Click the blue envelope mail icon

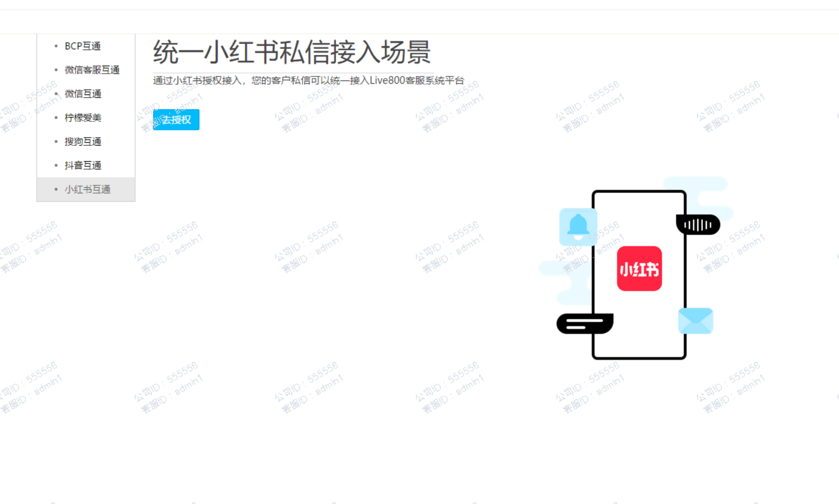(696, 321)
